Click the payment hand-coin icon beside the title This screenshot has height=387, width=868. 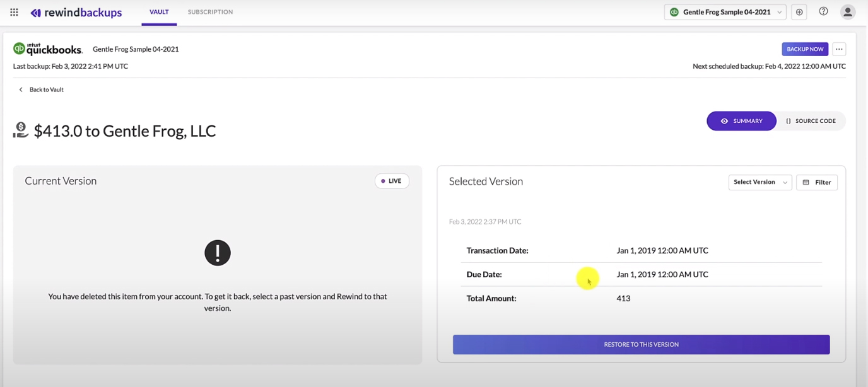point(21,130)
